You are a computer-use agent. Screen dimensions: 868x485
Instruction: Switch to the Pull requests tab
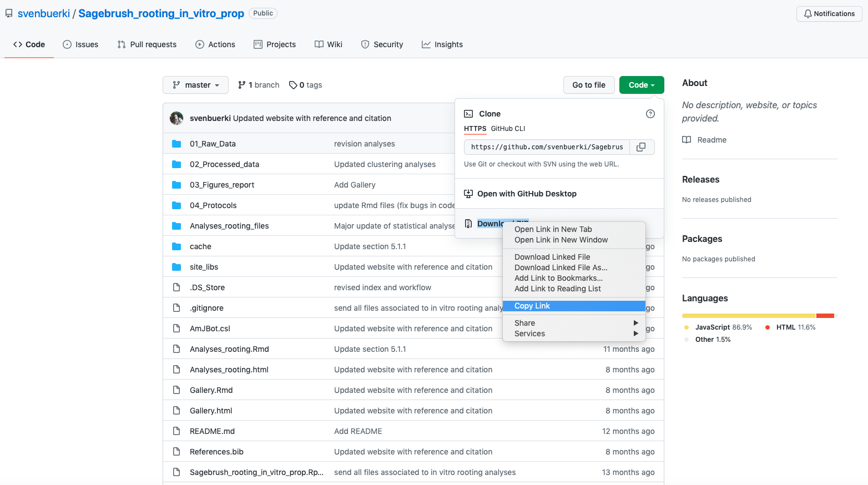pos(147,44)
